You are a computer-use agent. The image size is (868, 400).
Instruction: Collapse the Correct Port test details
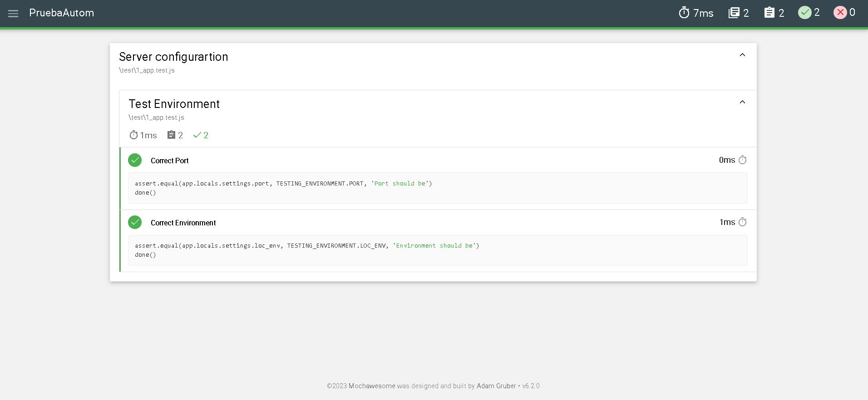coord(169,161)
